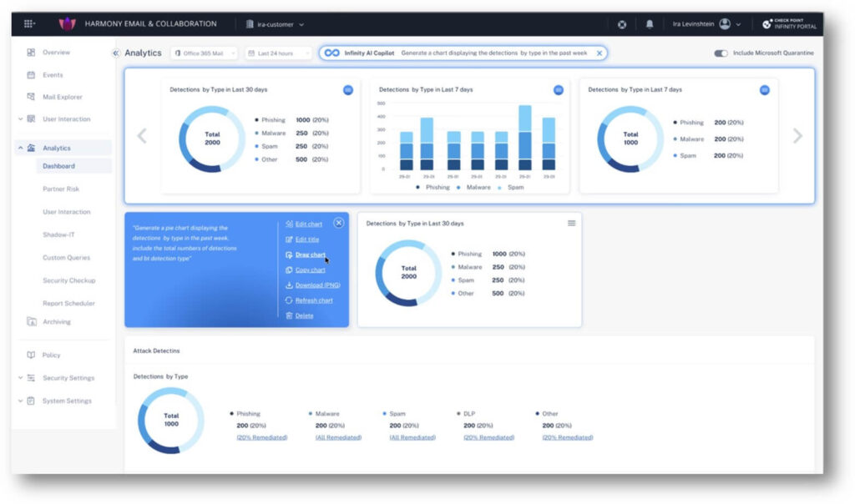Click Malware legend item under bar chart
The height and width of the screenshot is (504, 855).
(474, 188)
